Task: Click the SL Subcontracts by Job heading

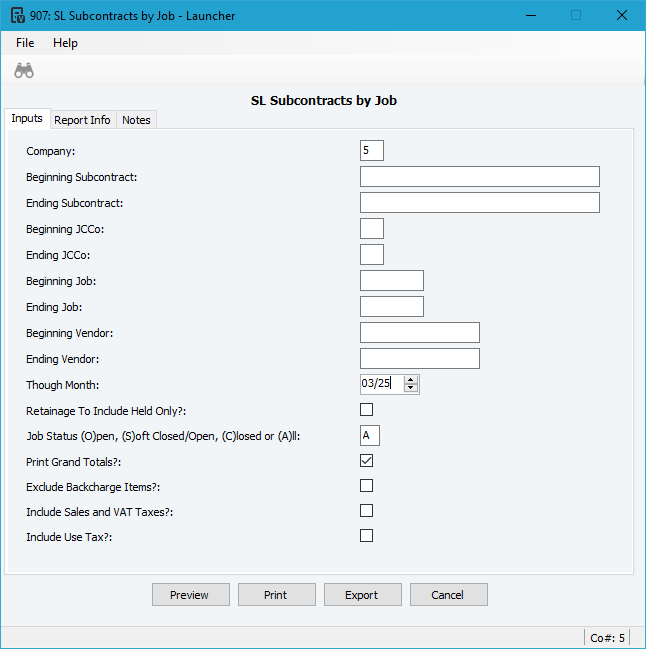Action: coord(324,101)
